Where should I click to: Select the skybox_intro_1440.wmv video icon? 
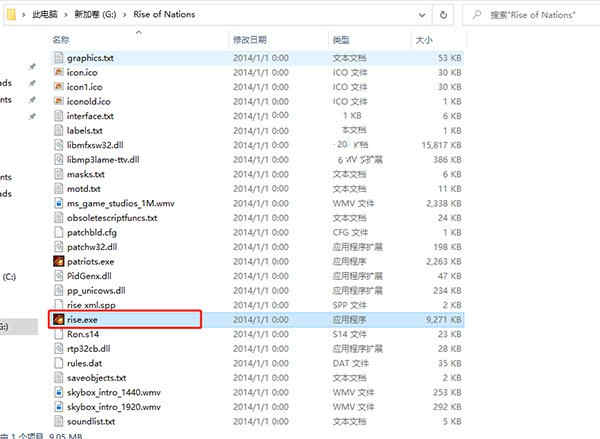pos(59,392)
